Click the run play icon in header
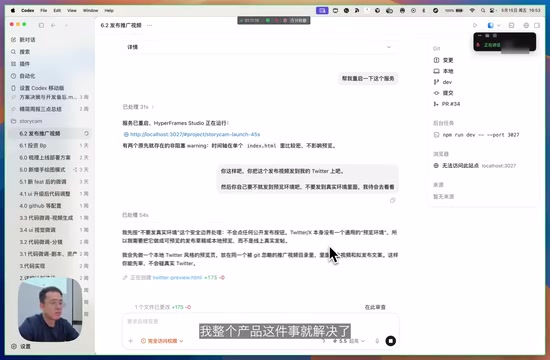The height and width of the screenshot is (360, 550). click(475, 25)
